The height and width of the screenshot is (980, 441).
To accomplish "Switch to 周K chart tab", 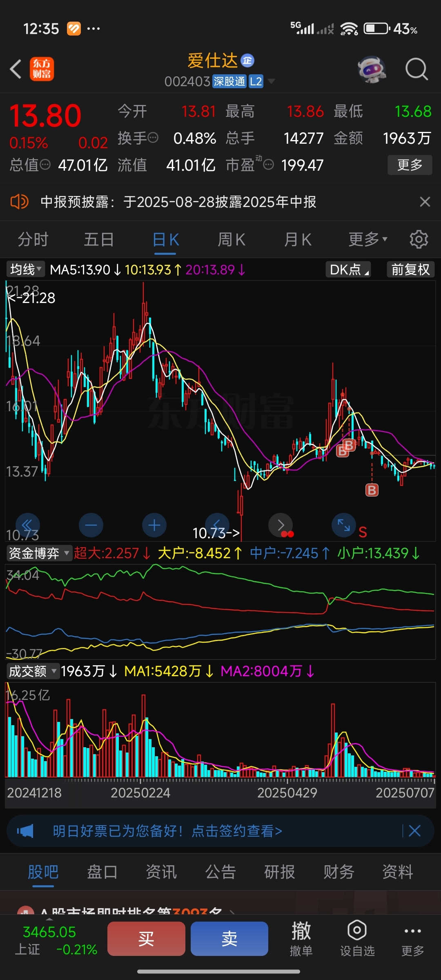I will point(232,239).
